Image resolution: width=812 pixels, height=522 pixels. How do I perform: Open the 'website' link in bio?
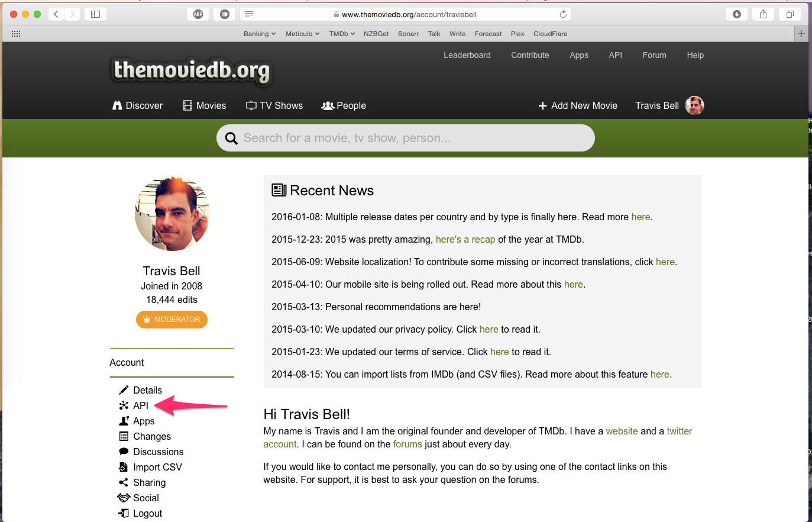point(622,431)
